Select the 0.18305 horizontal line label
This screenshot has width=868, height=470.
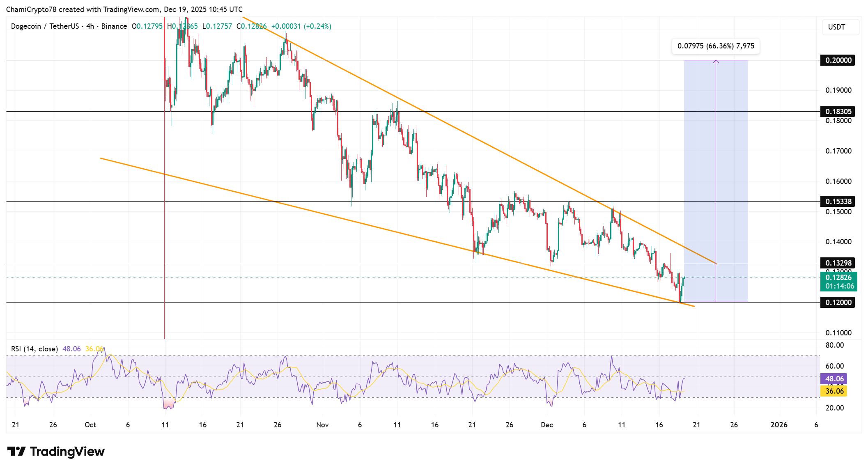(x=838, y=112)
